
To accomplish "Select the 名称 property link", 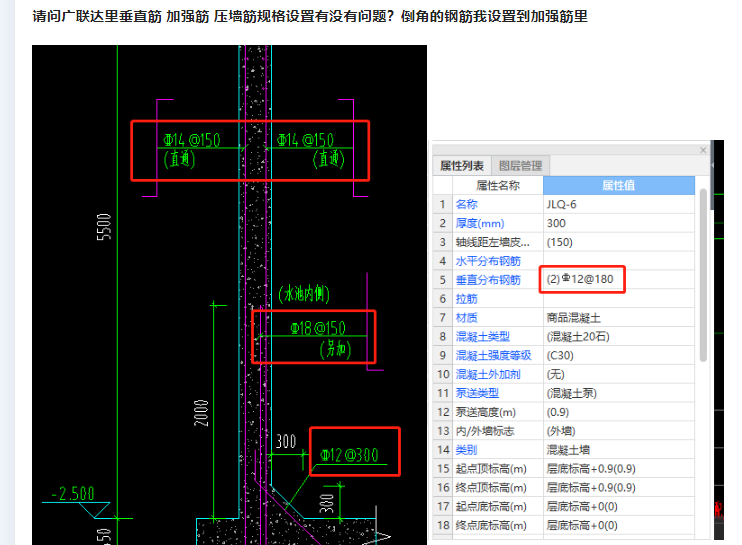I will 467,204.
